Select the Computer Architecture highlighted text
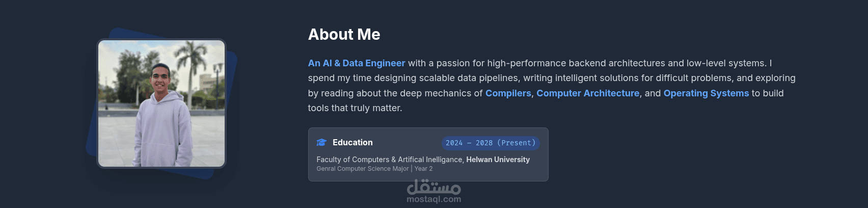Viewport: 868px width, 208px height. point(588,93)
